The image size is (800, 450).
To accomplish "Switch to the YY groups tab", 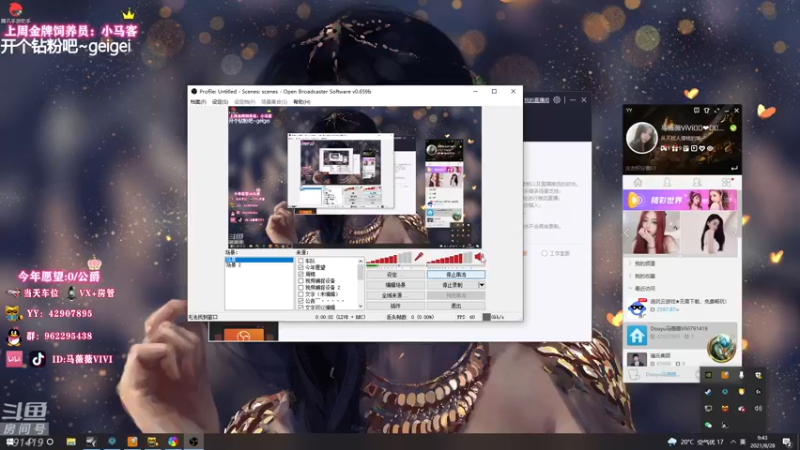I will pos(697,182).
